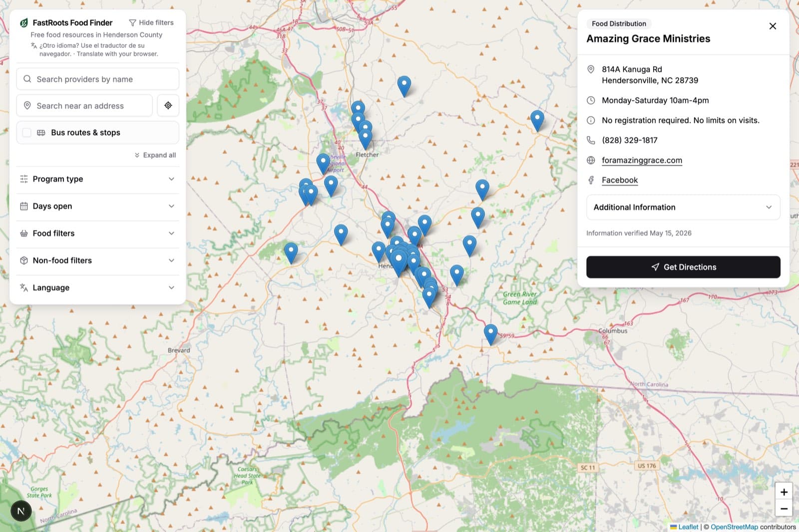Screen dimensions: 799x532
Task: Click the globe icon beside foramazinggrace.com
Action: (591, 160)
